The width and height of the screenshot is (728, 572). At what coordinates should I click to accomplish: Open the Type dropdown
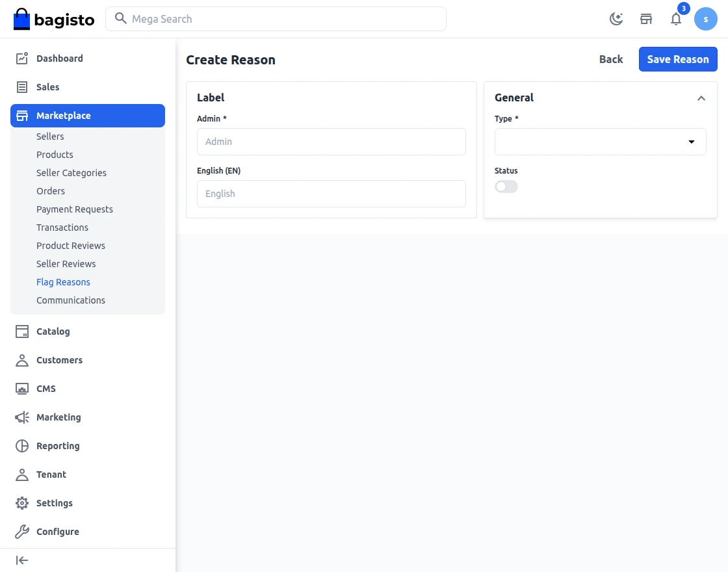click(x=600, y=142)
